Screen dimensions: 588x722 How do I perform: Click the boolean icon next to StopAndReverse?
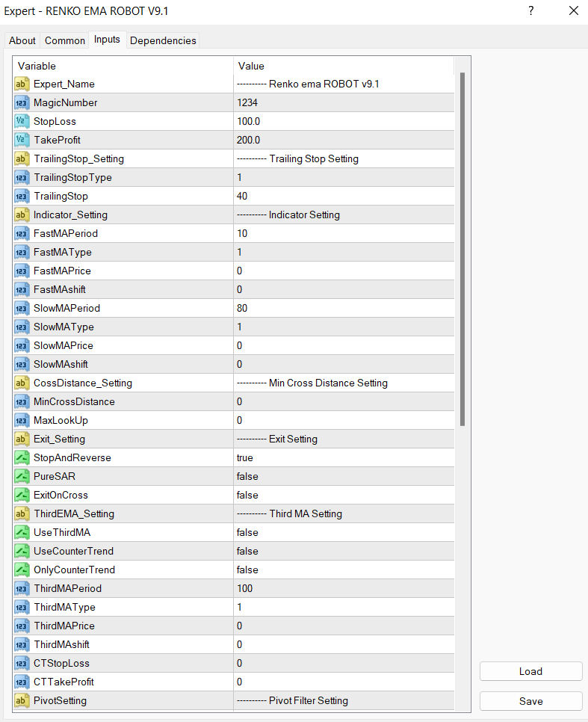(22, 457)
